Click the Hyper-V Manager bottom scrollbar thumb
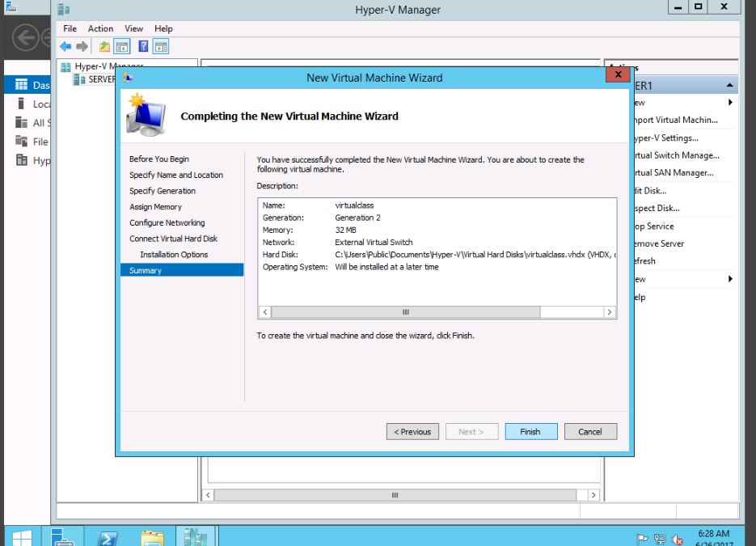The height and width of the screenshot is (546, 756). tap(395, 495)
